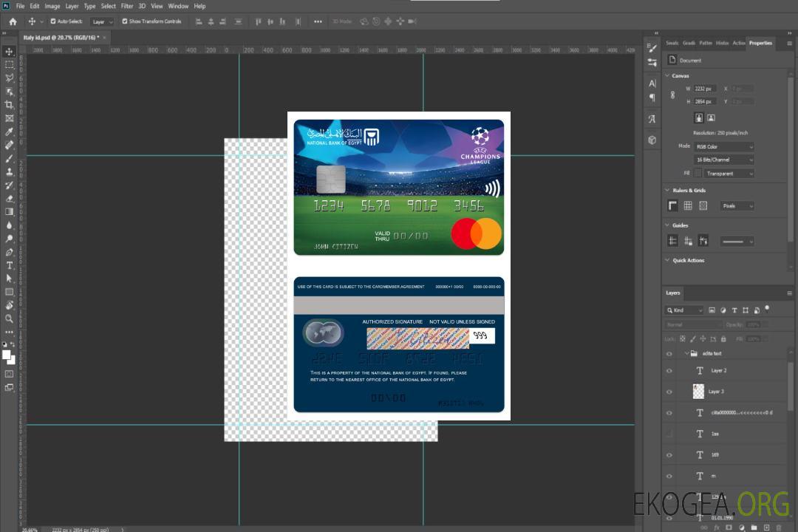Select the Brush tool
798x532 pixels.
click(x=9, y=158)
